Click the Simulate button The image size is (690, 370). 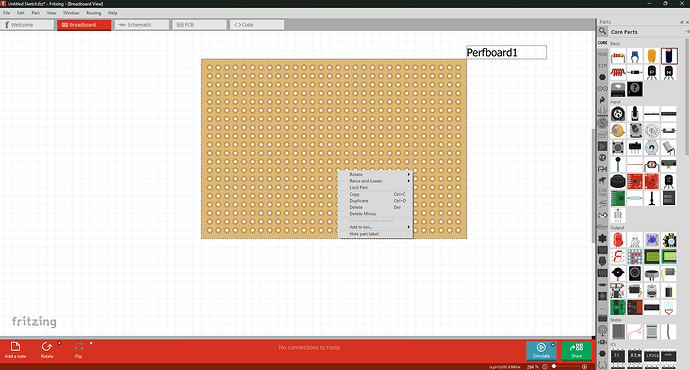coord(541,350)
